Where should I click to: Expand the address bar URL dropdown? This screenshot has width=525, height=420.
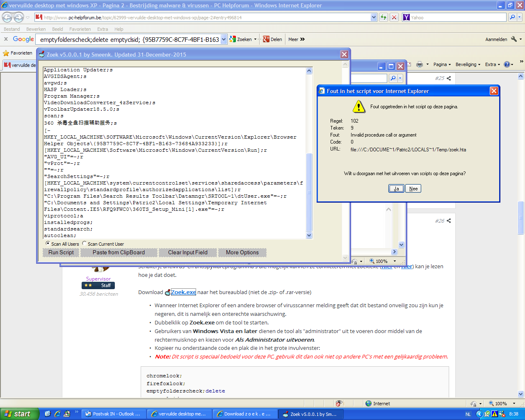pos(374,17)
